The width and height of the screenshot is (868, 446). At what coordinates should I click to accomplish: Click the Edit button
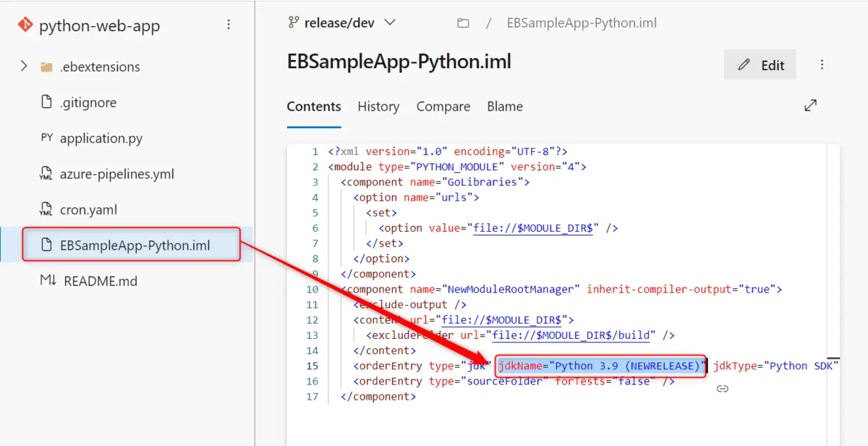[760, 65]
